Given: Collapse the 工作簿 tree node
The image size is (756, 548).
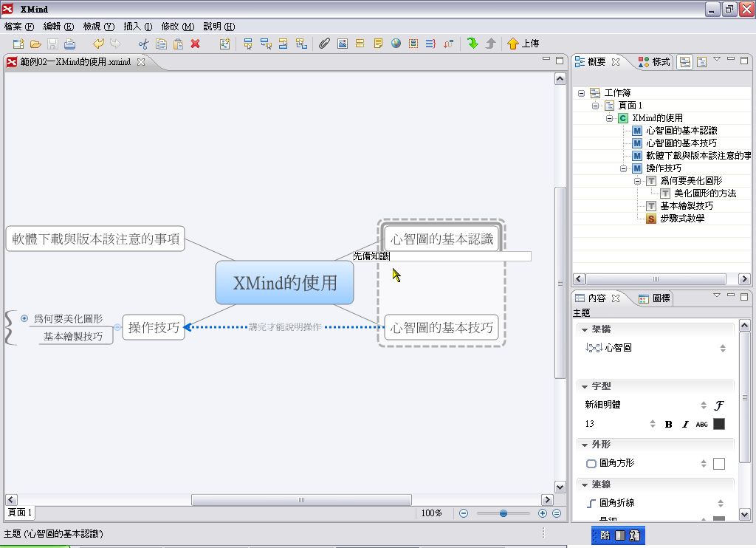Looking at the screenshot, I should click(x=582, y=93).
